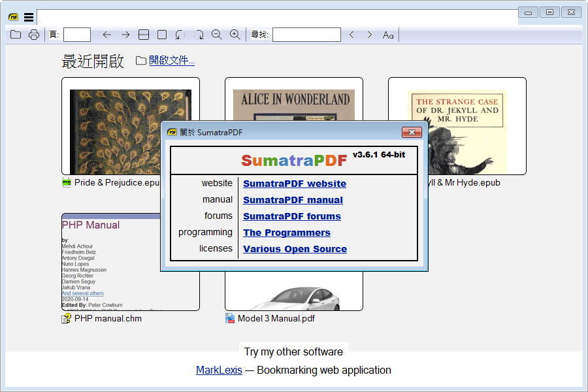Rotate the view left using the rotate icon

tap(181, 35)
